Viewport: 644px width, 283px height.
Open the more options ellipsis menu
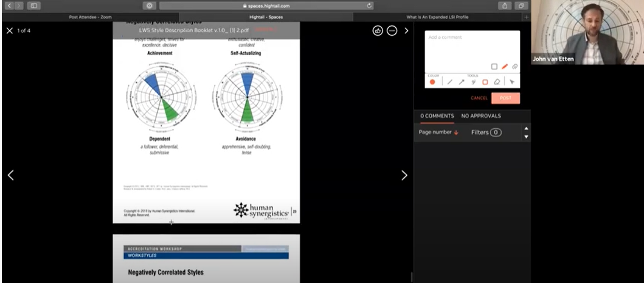392,31
